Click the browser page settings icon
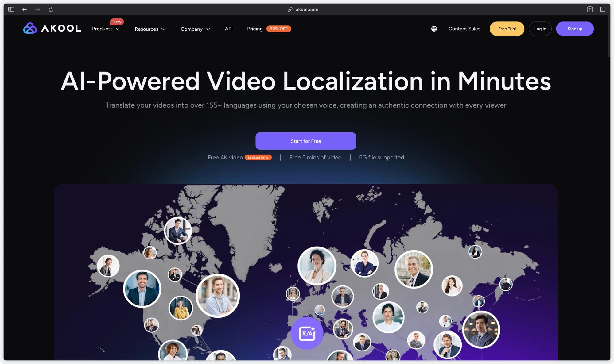This screenshot has height=364, width=614. pyautogui.click(x=590, y=10)
